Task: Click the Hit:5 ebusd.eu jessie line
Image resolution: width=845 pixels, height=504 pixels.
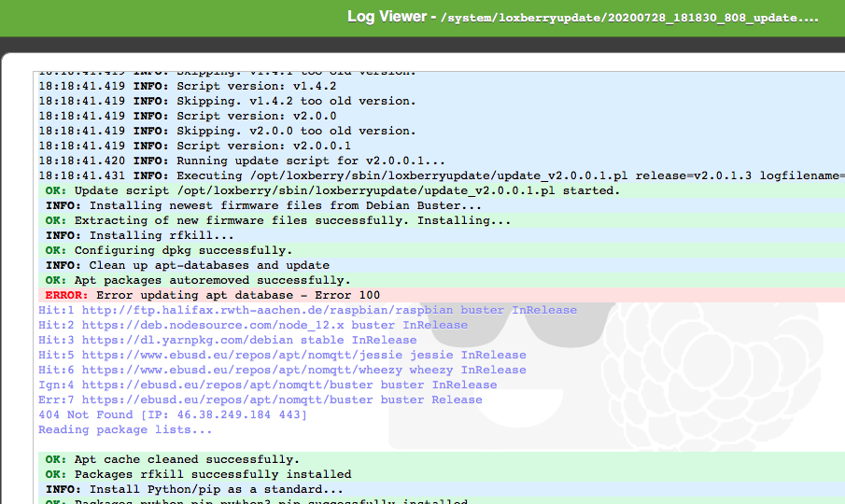Action: tap(282, 355)
